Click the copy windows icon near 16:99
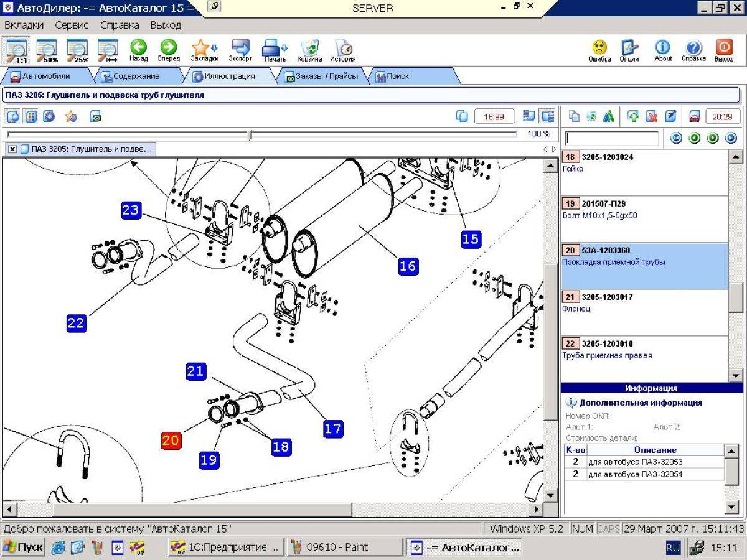Image resolution: width=747 pixels, height=560 pixels. pyautogui.click(x=462, y=116)
